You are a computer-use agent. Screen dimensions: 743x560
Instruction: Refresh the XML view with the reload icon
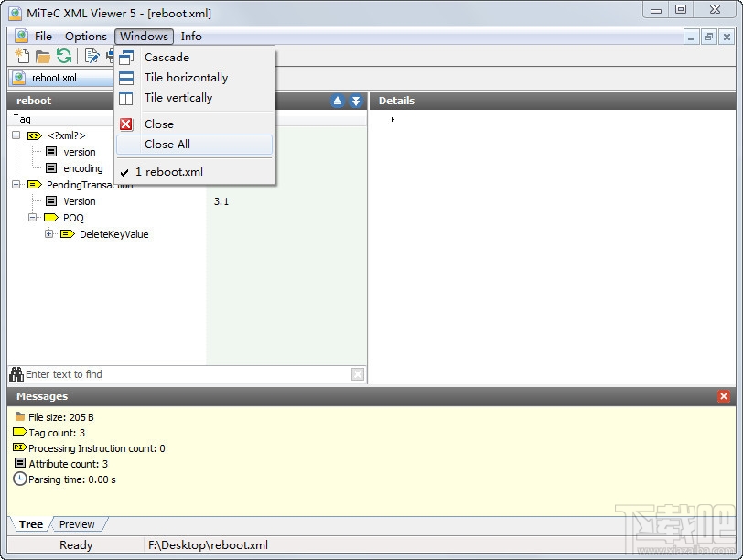(64, 56)
